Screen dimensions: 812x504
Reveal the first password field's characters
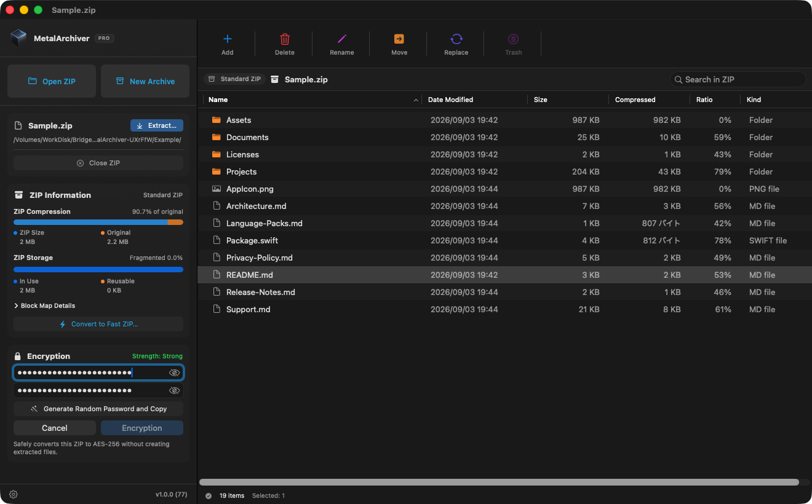[174, 372]
